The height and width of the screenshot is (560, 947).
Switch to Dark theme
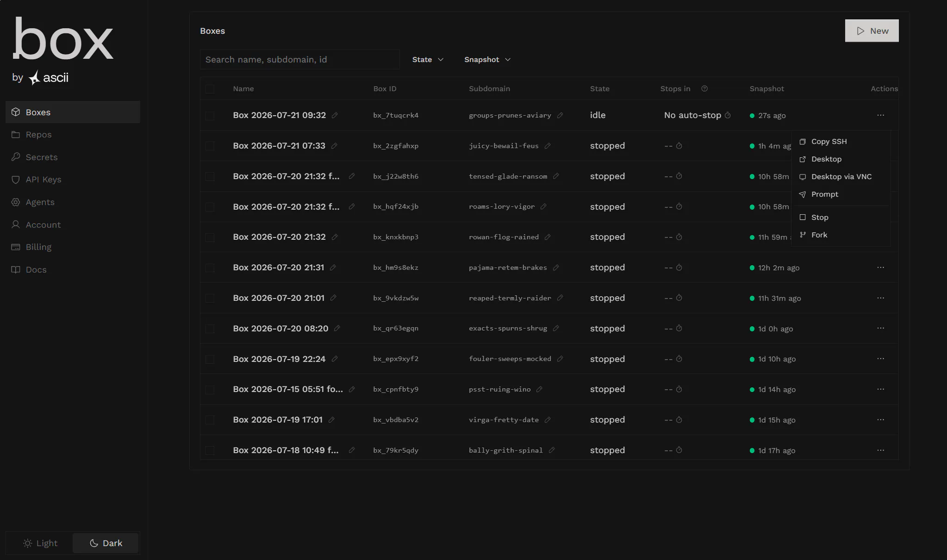tap(106, 543)
